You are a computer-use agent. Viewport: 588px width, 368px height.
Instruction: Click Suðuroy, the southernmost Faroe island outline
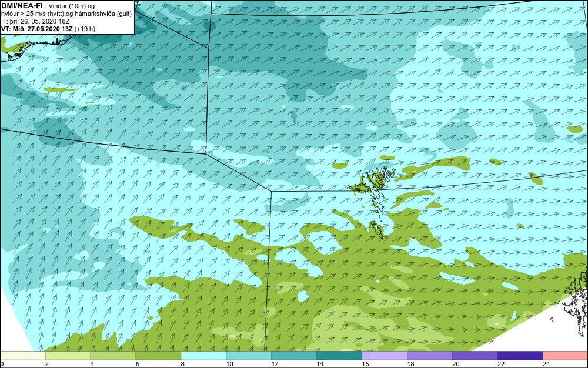[377, 229]
